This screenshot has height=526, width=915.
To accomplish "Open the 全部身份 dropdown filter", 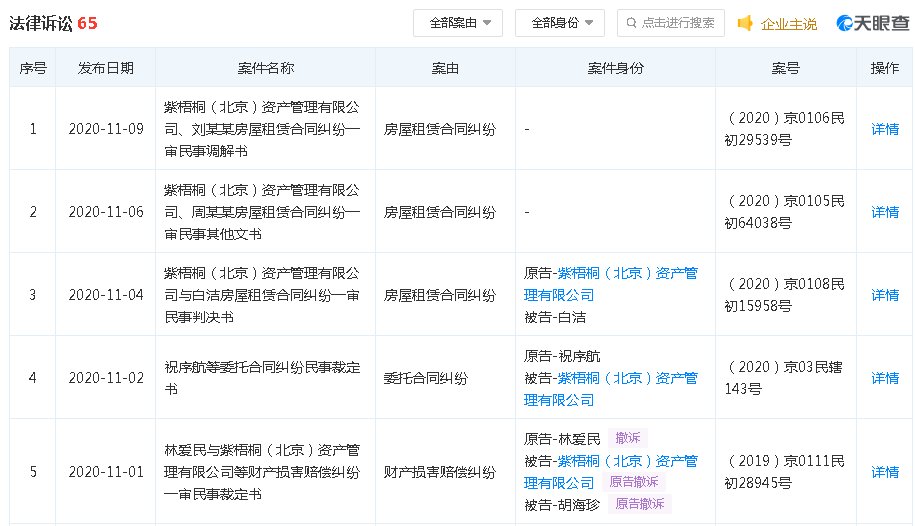I will [x=560, y=23].
